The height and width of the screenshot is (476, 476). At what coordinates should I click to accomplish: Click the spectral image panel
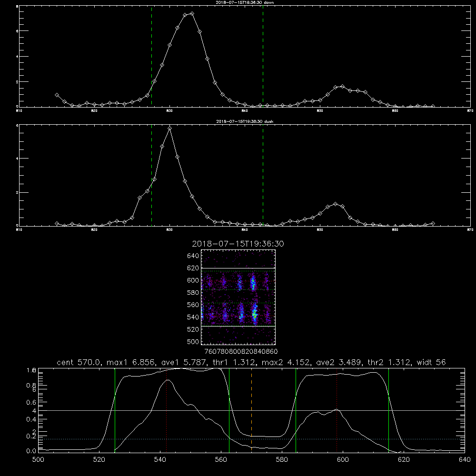[x=238, y=297]
